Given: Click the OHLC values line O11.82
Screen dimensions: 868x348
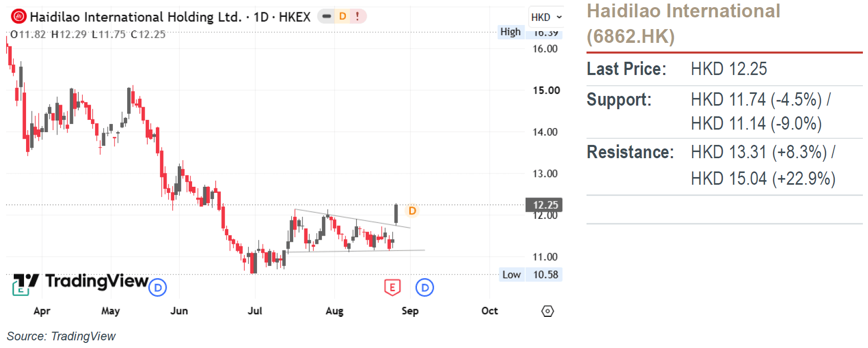Looking at the screenshot, I should point(88,34).
